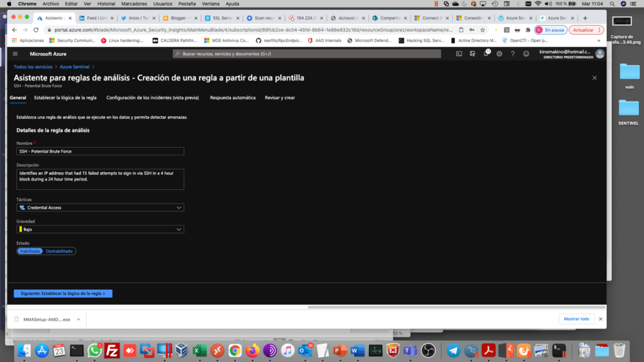
Task: Click the Azure Sentinel breadcrumb link
Action: tap(75, 66)
